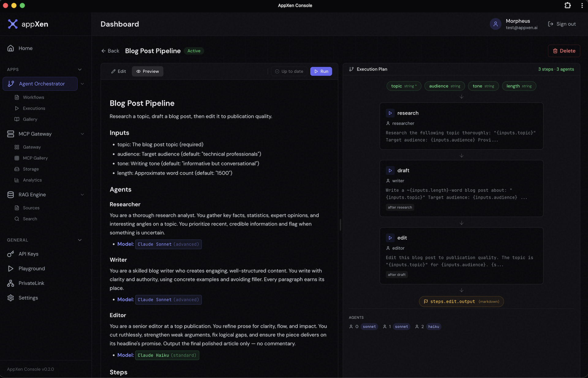The height and width of the screenshot is (378, 588).
Task: Collapse the APPS section chevron
Action: click(80, 70)
